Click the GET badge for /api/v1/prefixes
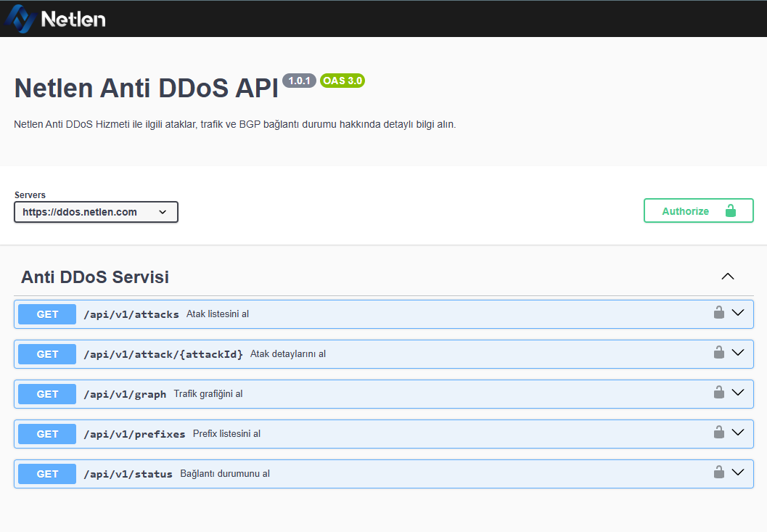Viewport: 767px width, 532px height. (47, 434)
